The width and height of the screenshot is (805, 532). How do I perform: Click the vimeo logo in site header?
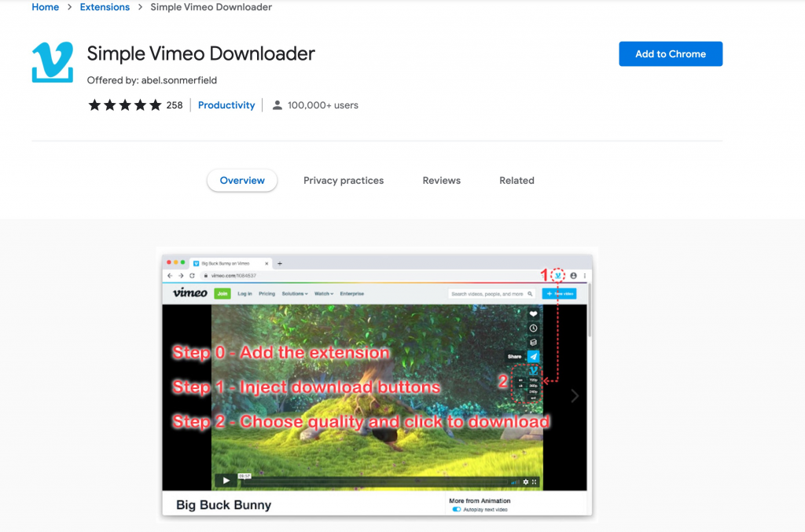click(x=190, y=293)
